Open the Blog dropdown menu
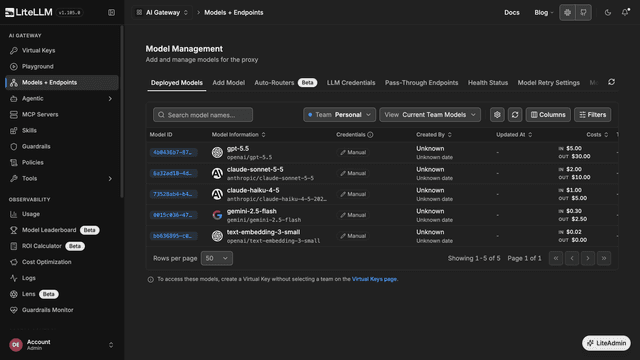Image resolution: width=640 pixels, height=360 pixels. point(544,13)
